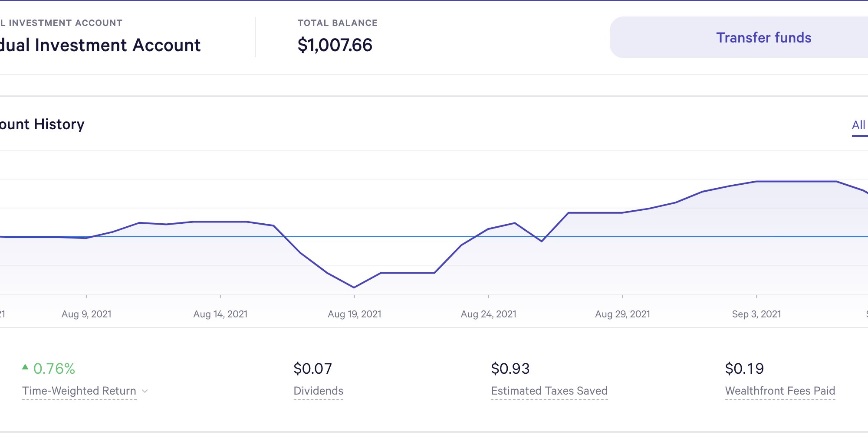
Task: Select the Aug 14, 2021 axis date
Action: 220,314
